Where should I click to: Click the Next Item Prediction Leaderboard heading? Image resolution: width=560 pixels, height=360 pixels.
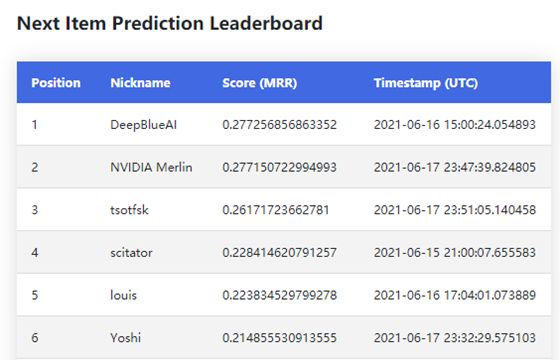click(170, 23)
